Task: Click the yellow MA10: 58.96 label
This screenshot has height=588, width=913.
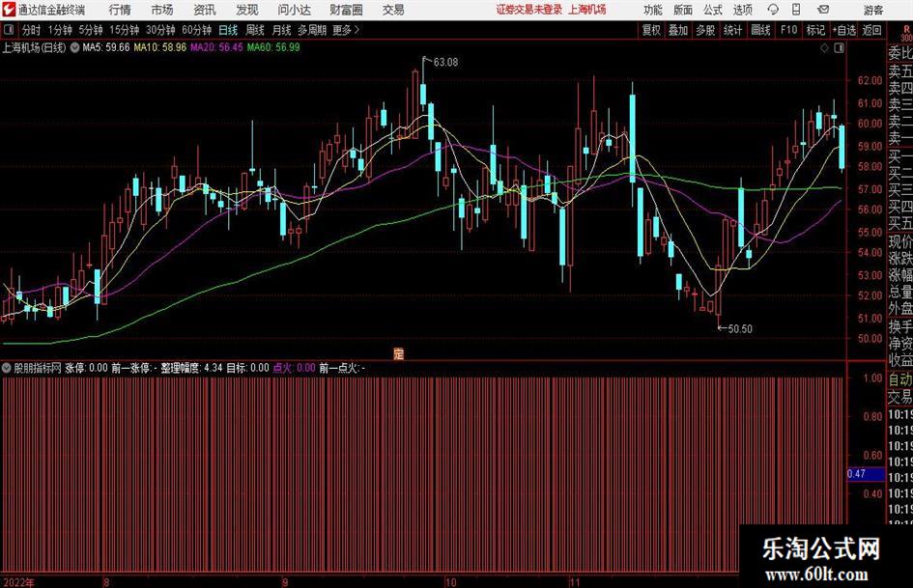Action: point(160,47)
